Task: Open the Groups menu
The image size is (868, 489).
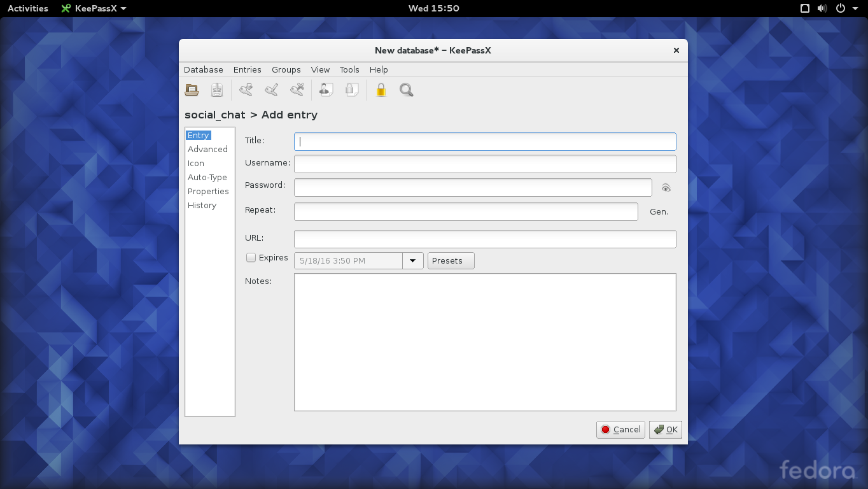Action: 286,70
